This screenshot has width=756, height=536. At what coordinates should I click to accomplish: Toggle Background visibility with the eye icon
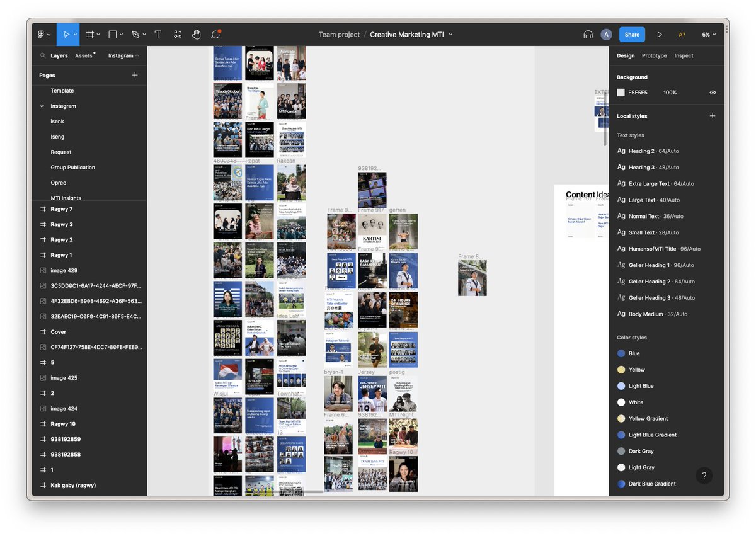(713, 92)
